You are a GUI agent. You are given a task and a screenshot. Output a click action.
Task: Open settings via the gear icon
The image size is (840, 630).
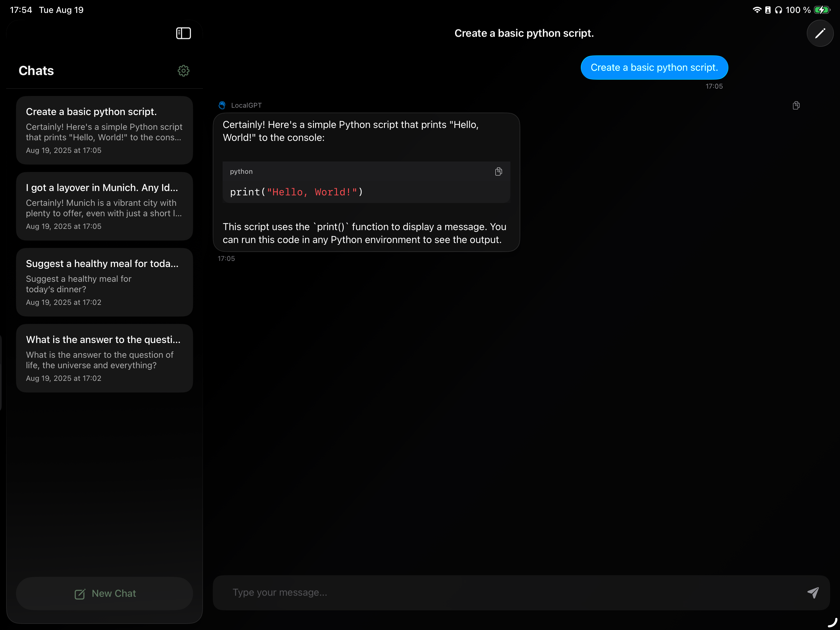[184, 71]
